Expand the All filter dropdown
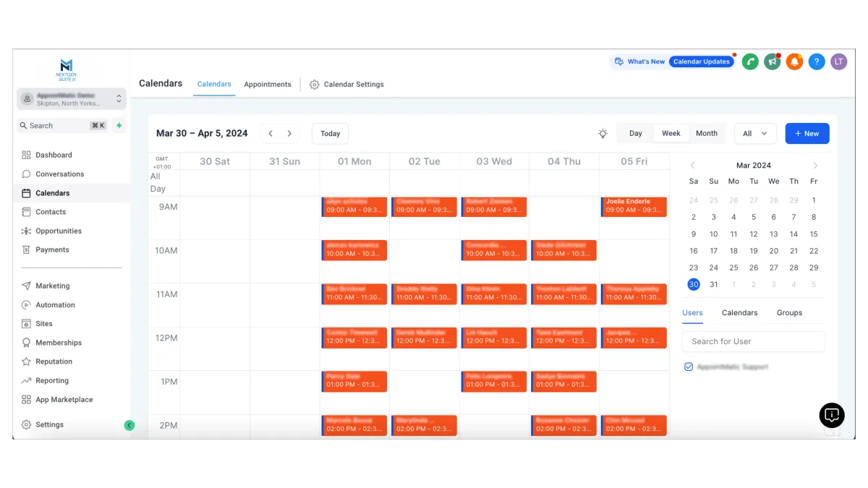Viewport: 868px width, 488px height. click(755, 134)
